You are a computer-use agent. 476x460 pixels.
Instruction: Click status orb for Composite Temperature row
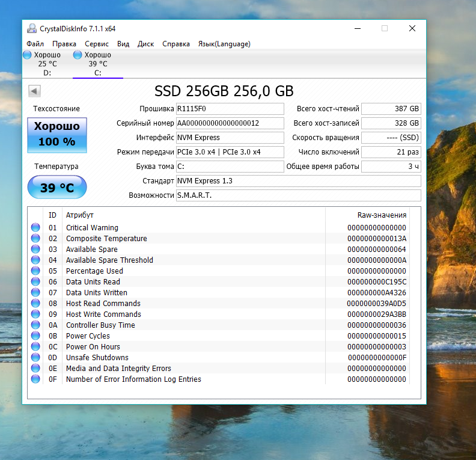click(35, 238)
